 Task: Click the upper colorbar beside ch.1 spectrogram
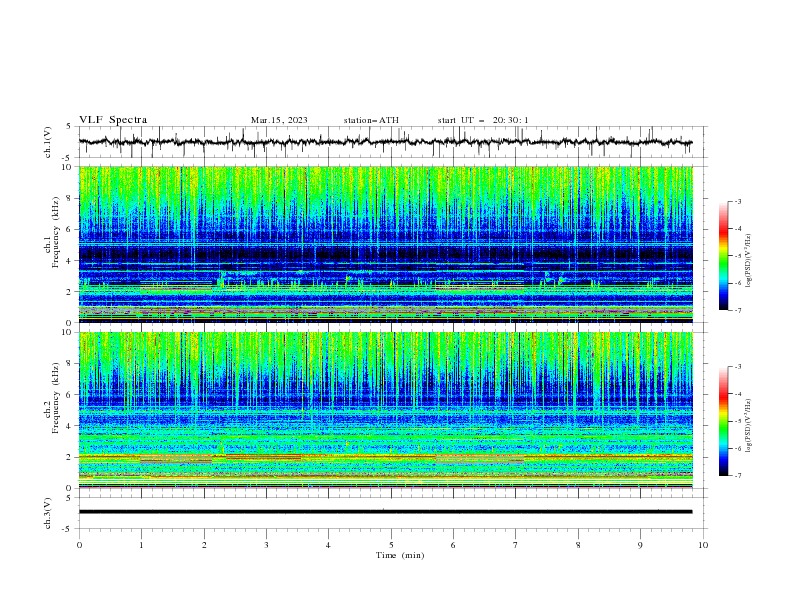point(723,255)
